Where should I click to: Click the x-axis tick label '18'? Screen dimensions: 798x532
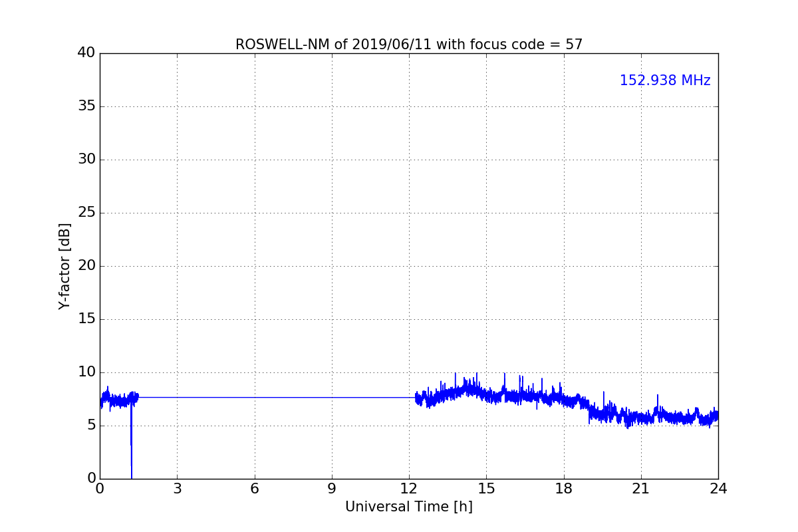coord(564,489)
